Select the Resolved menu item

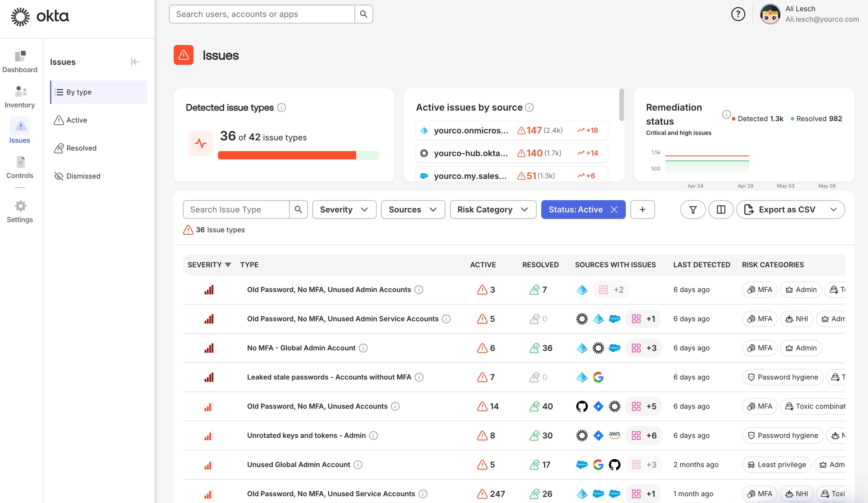[x=81, y=148]
